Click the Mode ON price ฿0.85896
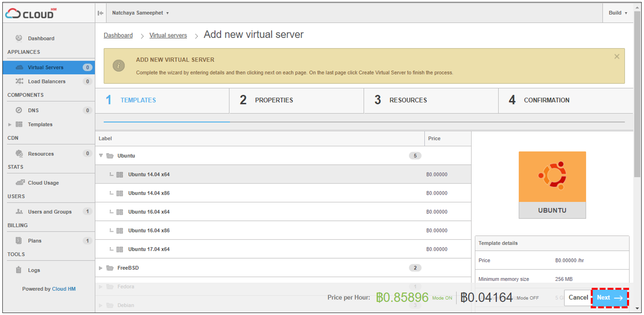644x315 pixels. (402, 298)
